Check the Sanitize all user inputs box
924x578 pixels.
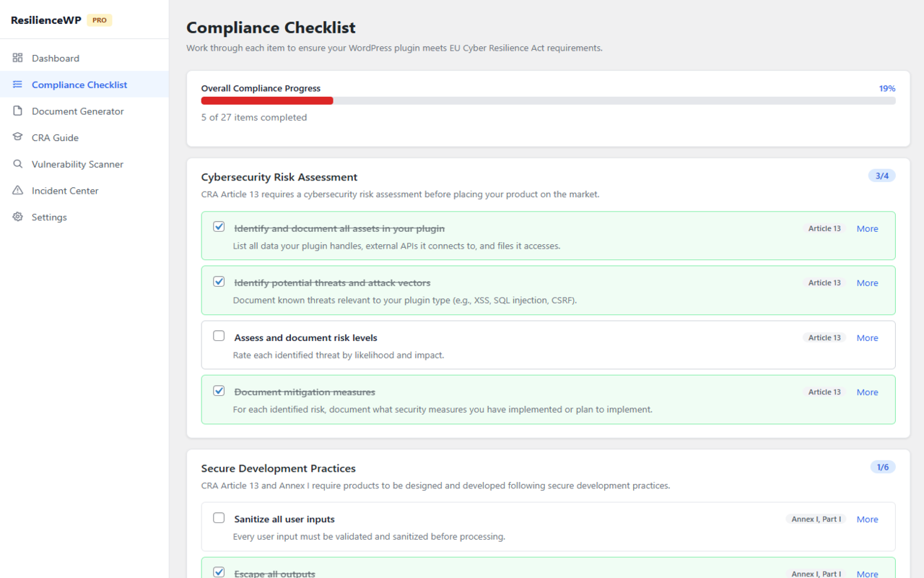tap(219, 517)
